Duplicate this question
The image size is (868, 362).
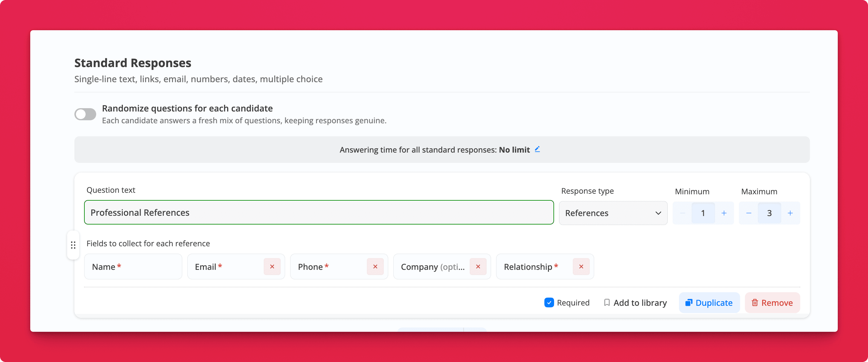[709, 302]
